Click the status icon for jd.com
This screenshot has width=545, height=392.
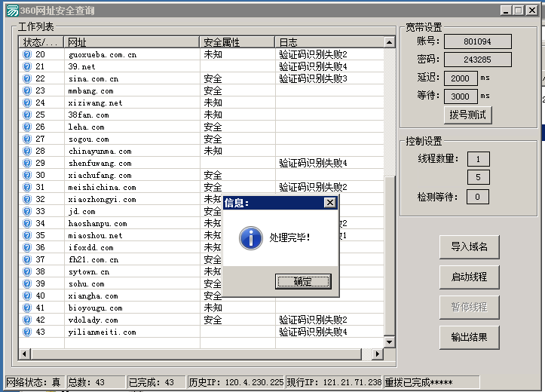coord(27,211)
